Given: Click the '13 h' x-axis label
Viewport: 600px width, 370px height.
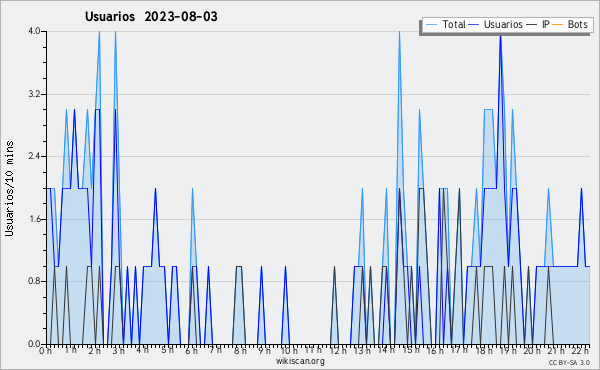Looking at the screenshot, I should 362,350.
